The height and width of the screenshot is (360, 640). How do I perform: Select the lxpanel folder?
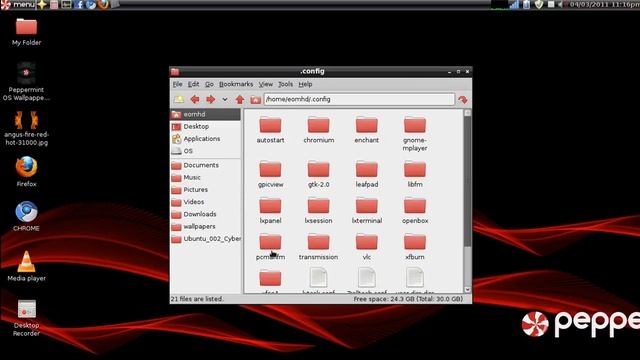(x=270, y=210)
